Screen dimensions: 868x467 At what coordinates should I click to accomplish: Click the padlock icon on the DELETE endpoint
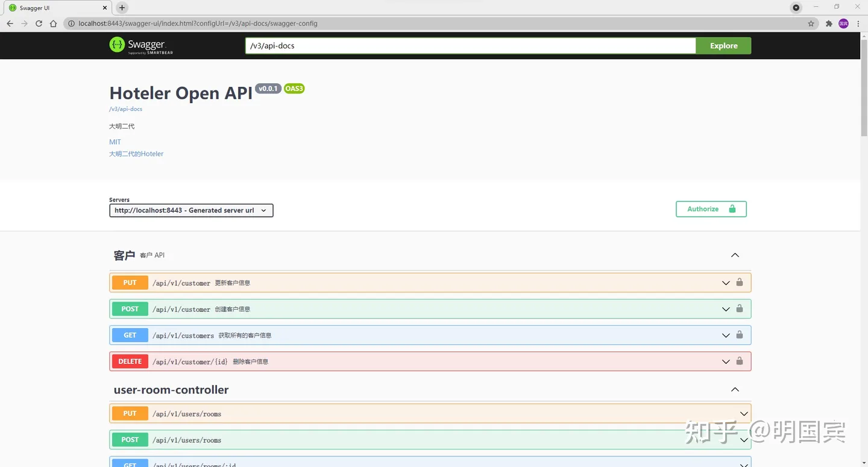click(x=740, y=361)
